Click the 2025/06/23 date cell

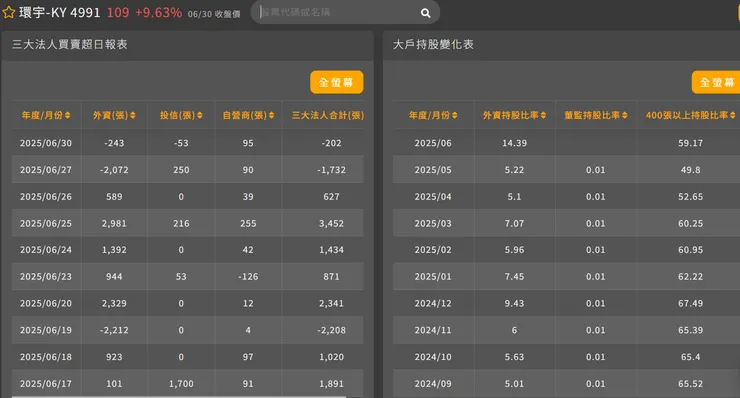46,277
